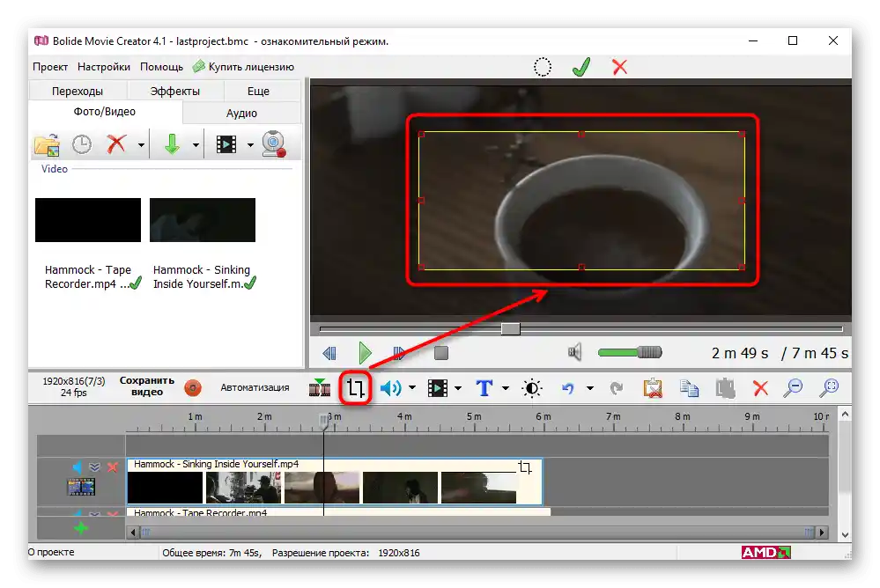Click the blue undo arrow

coord(568,387)
